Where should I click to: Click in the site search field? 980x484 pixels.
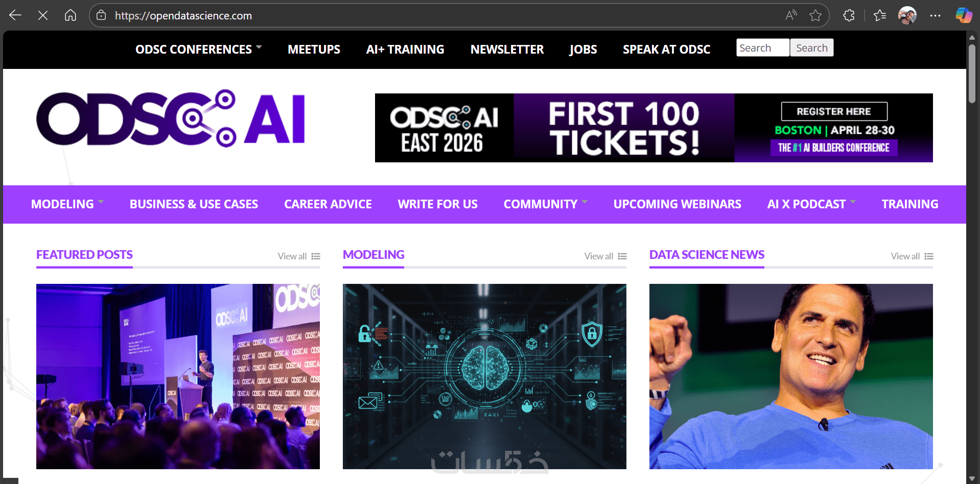(x=763, y=47)
